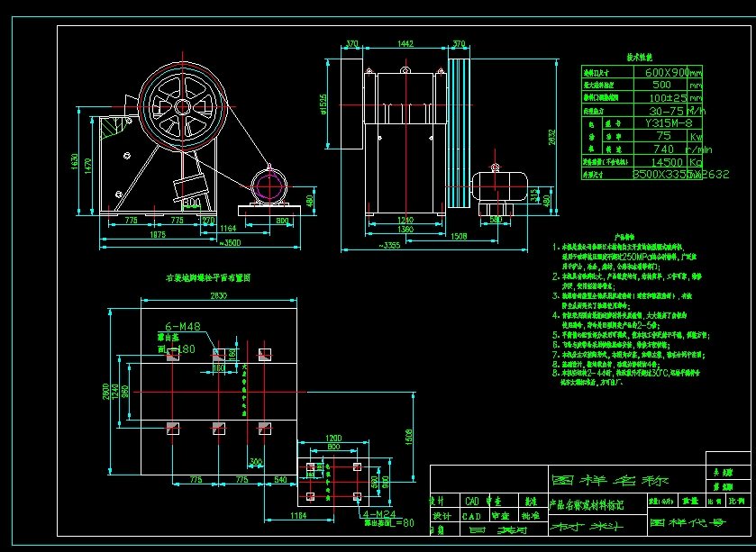Select the 2632 height dimension text
Image resolution: width=756 pixels, height=552 pixels.
tap(552, 135)
